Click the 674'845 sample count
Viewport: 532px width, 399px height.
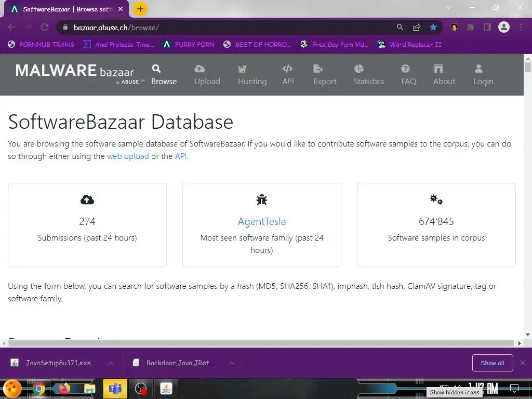(x=436, y=221)
